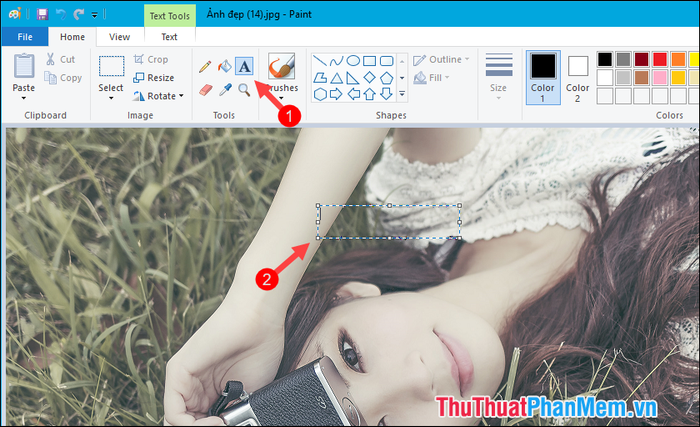The image size is (700, 427).
Task: Switch to the View ribbon tab
Action: click(120, 37)
